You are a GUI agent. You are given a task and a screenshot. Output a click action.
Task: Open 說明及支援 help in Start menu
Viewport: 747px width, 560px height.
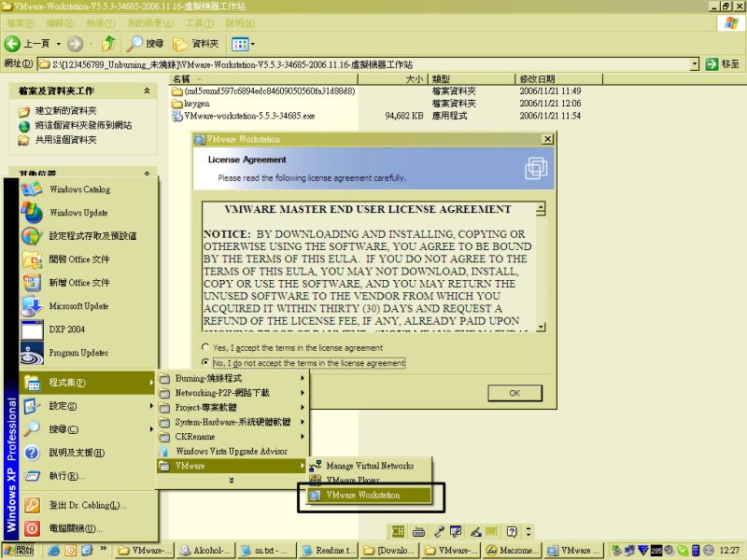pyautogui.click(x=89, y=453)
